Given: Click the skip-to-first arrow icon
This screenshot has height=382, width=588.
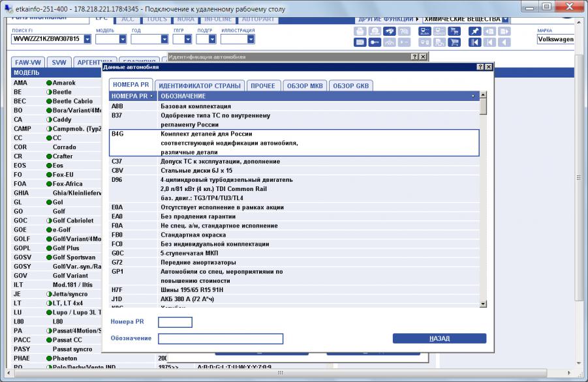Looking at the screenshot, I should click(474, 42).
